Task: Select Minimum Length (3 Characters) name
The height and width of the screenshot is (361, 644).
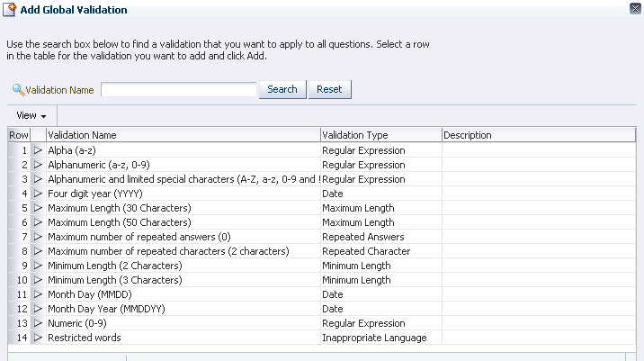Action: tap(115, 280)
